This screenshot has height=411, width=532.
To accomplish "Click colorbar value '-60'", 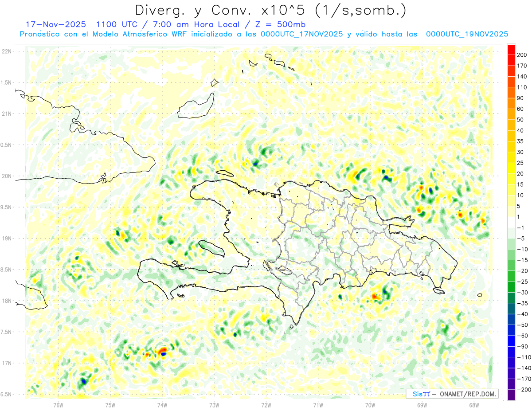I will pyautogui.click(x=522, y=336).
